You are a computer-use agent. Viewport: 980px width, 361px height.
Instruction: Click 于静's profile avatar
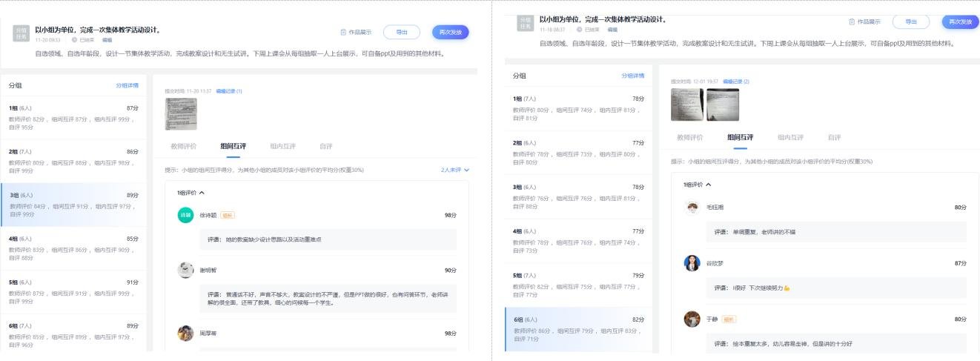click(692, 319)
